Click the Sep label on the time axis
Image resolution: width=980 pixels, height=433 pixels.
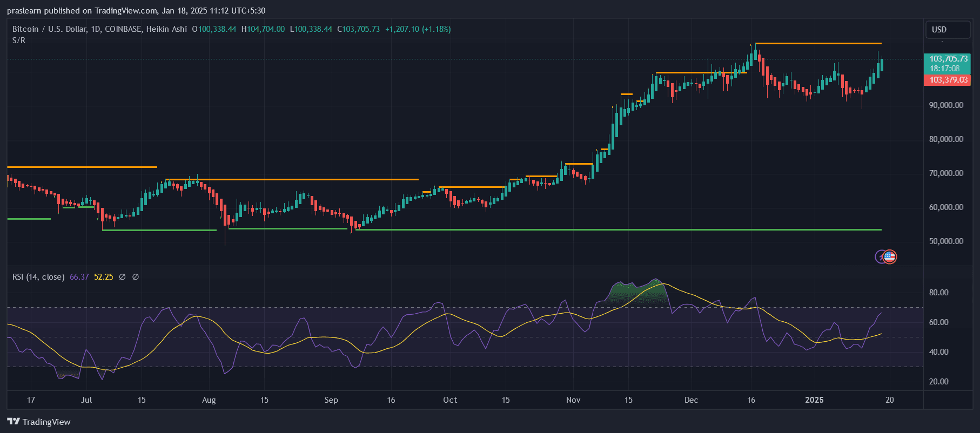pos(331,400)
